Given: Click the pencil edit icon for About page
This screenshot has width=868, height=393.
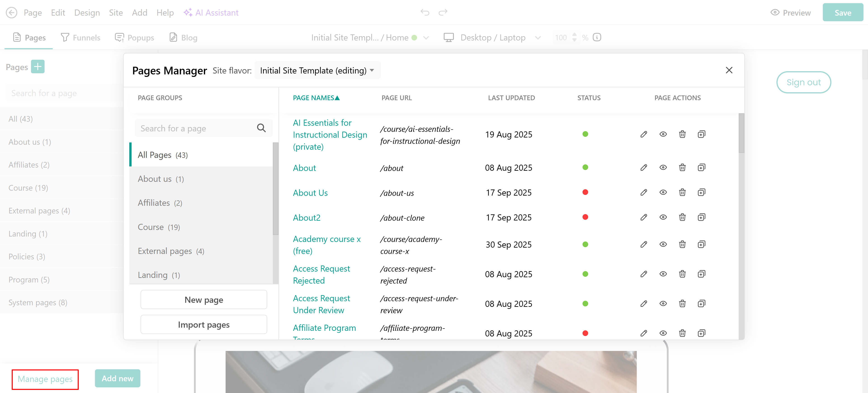Looking at the screenshot, I should click(644, 168).
